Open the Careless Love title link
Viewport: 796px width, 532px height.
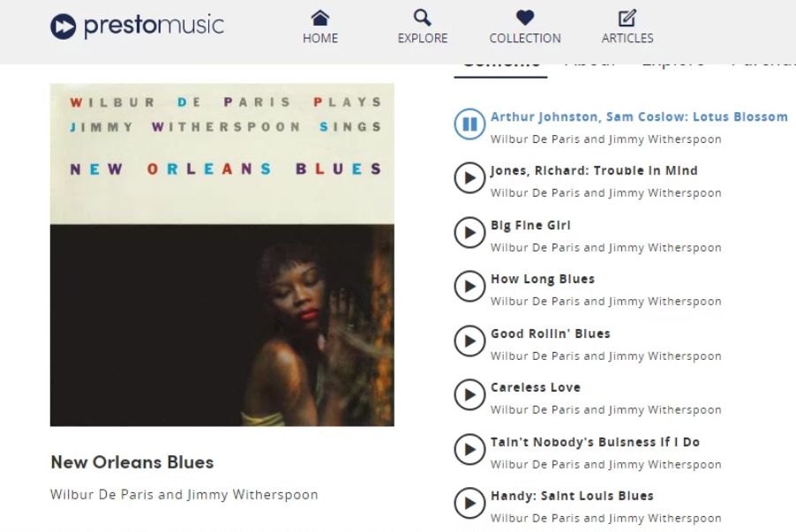pyautogui.click(x=536, y=387)
